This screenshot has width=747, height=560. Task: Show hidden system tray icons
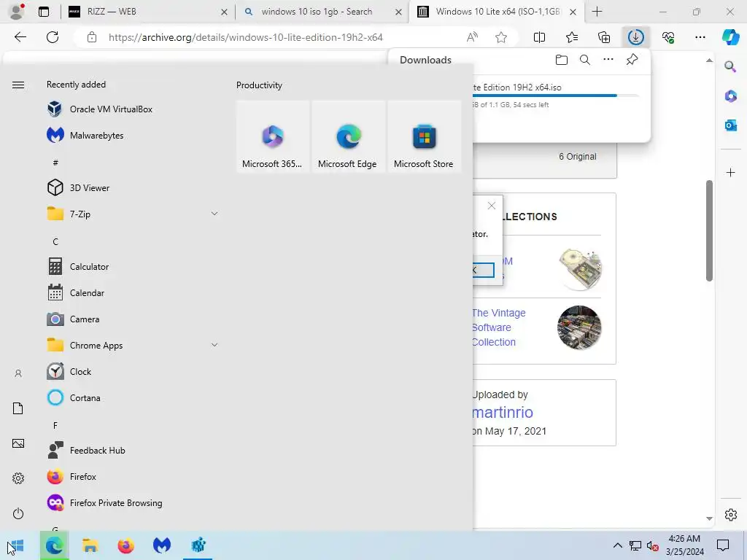coord(617,545)
